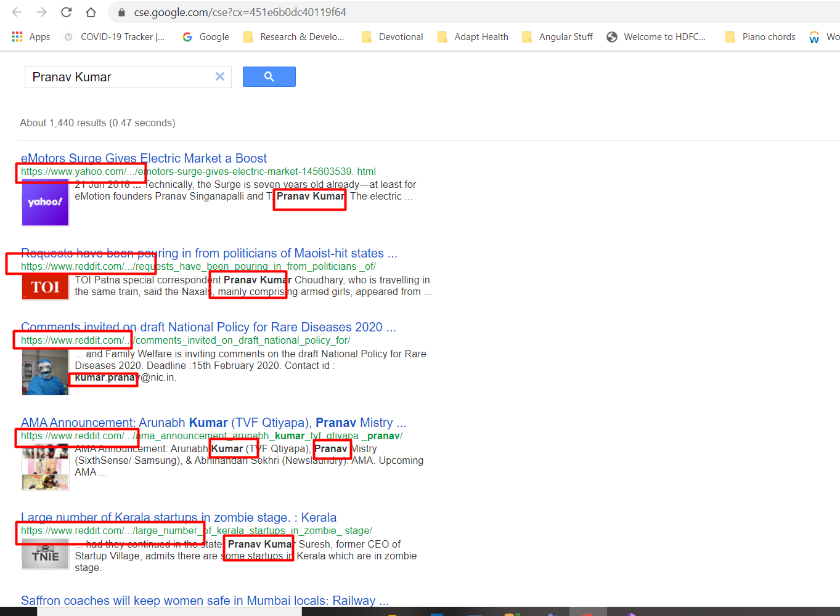Open reddit URL large_number_of_kerala_startups
The width and height of the screenshot is (840, 616).
(197, 530)
